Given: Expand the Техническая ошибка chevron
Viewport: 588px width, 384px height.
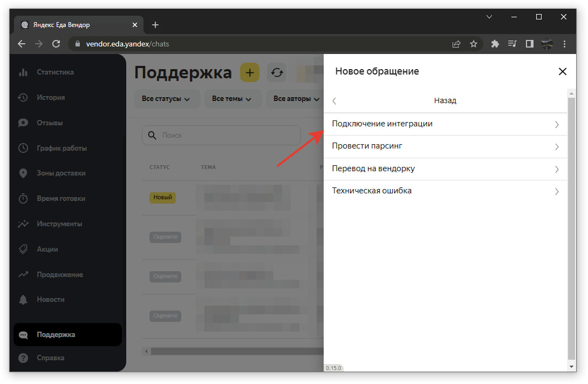Looking at the screenshot, I should coord(557,191).
